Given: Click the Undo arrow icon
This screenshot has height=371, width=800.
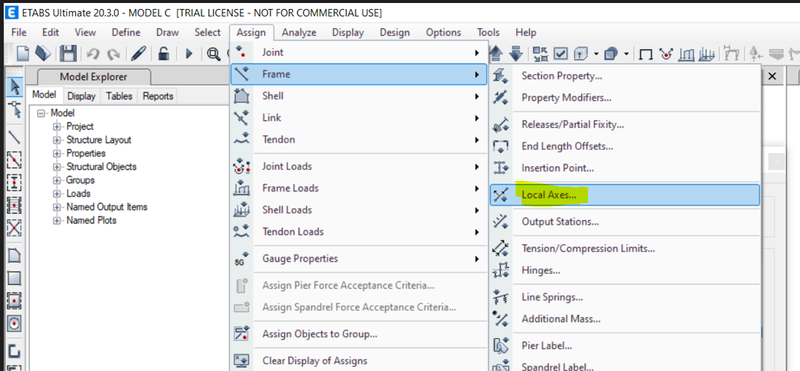Looking at the screenshot, I should 93,53.
